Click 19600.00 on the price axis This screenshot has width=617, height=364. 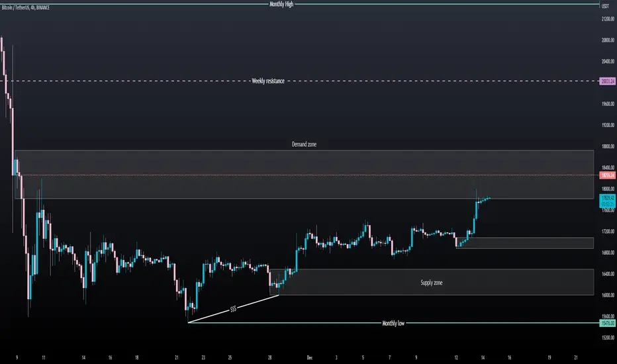click(x=608, y=104)
